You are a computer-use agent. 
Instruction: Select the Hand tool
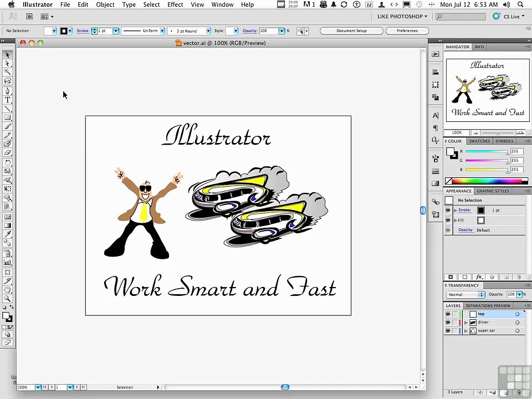click(7, 290)
